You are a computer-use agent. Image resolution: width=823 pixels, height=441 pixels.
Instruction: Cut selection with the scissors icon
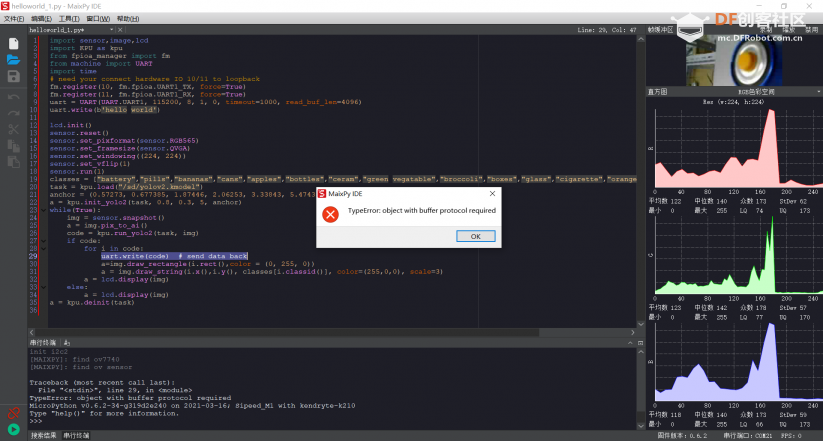point(14,129)
